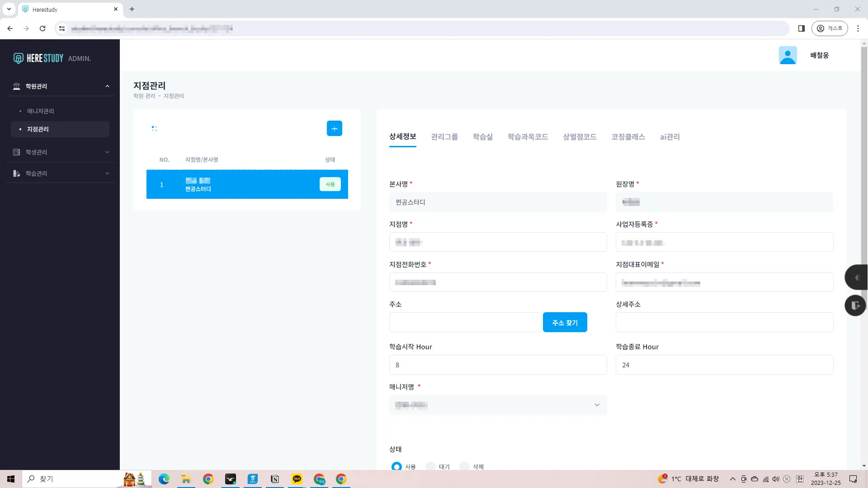The width and height of the screenshot is (868, 488).
Task: Expand the 학생관리 sidebar section
Action: coord(107,152)
